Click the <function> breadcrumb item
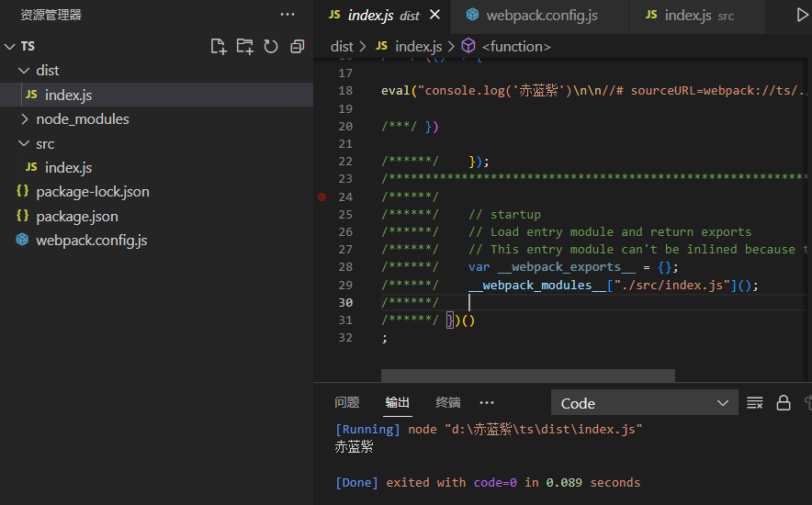812x505 pixels. point(516,47)
